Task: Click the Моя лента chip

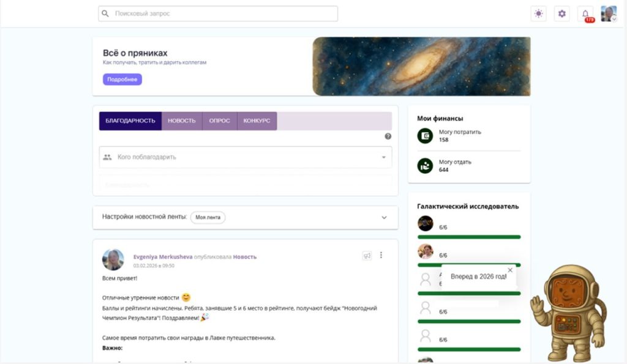Action: point(208,217)
